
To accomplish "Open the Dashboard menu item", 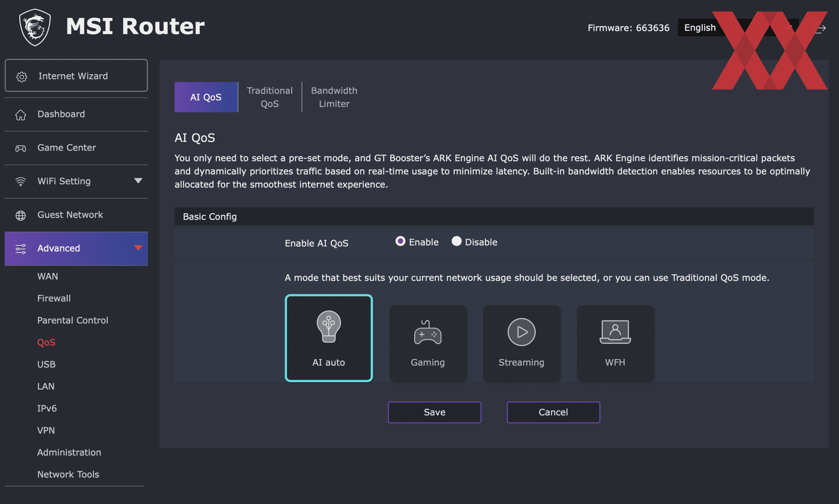I will point(76,114).
